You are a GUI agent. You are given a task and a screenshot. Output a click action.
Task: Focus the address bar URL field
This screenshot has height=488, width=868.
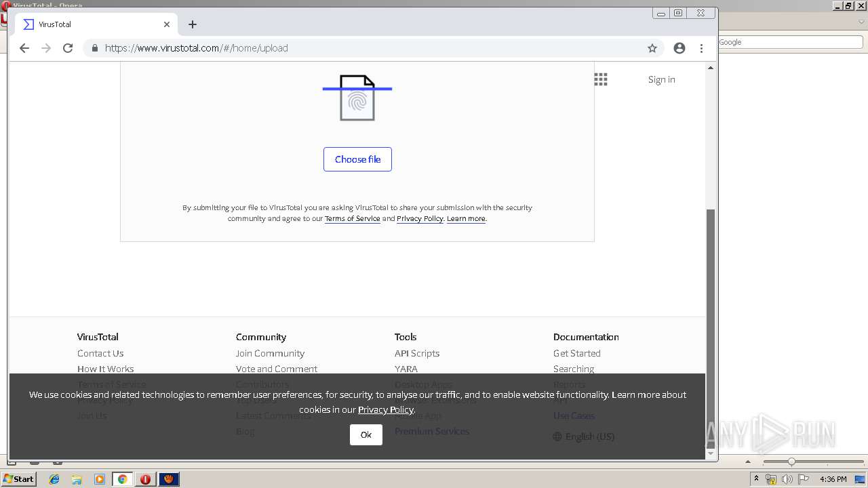click(x=372, y=48)
